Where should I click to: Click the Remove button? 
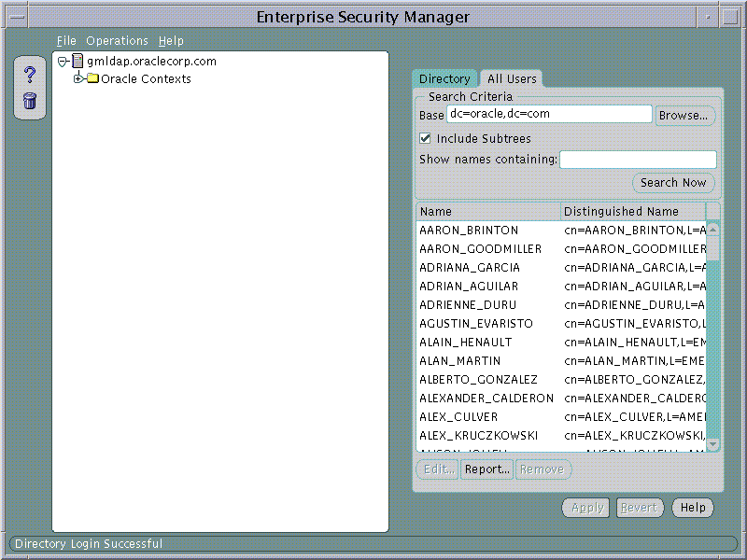pos(543,469)
